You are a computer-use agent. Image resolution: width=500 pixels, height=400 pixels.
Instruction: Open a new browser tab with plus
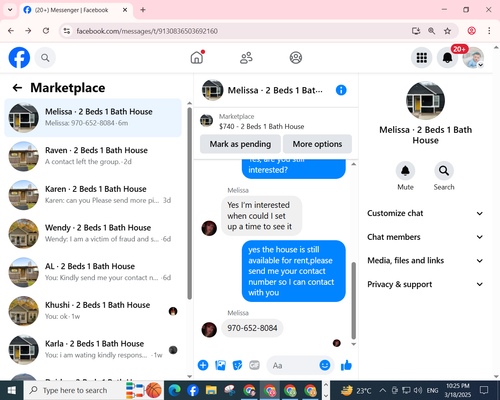[x=143, y=10]
